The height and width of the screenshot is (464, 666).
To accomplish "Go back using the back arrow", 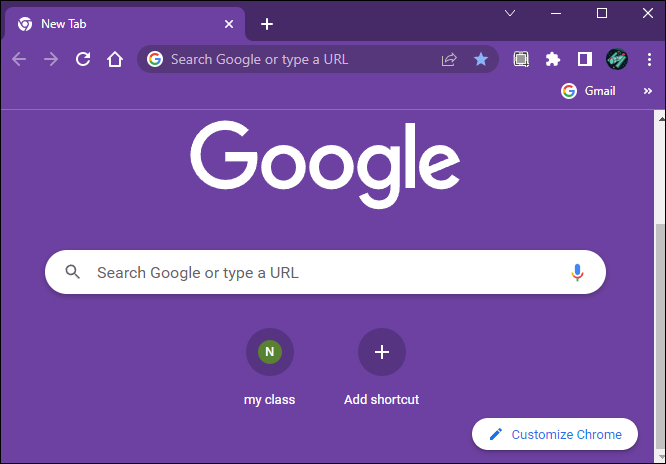I will (x=19, y=59).
